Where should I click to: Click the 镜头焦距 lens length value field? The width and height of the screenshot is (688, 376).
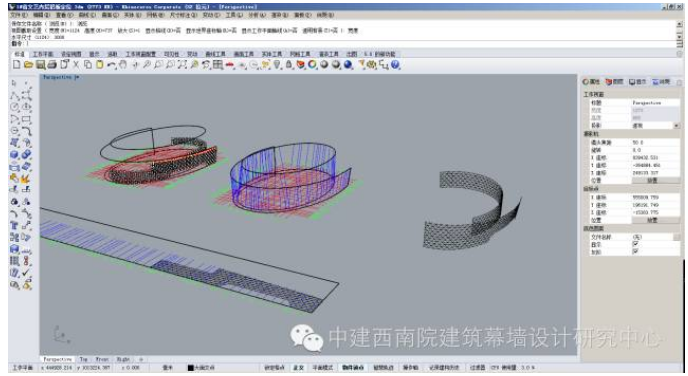656,143
